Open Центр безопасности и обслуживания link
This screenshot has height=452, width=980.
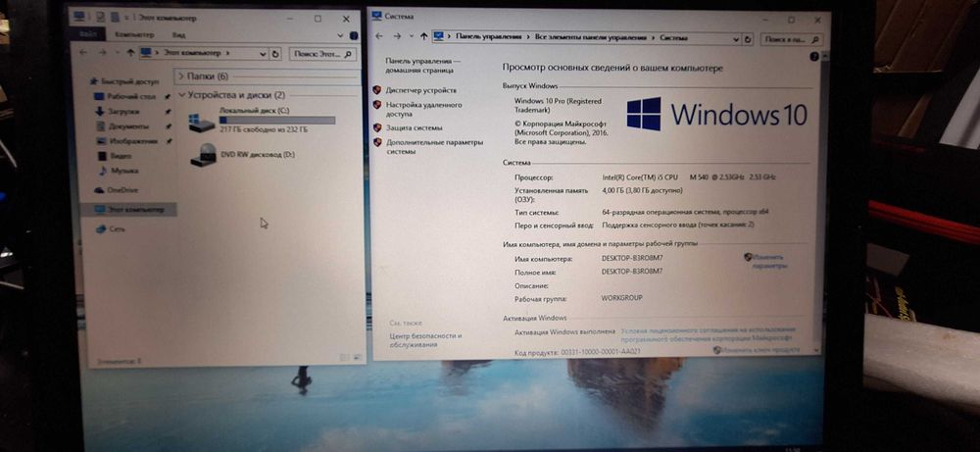(425, 340)
